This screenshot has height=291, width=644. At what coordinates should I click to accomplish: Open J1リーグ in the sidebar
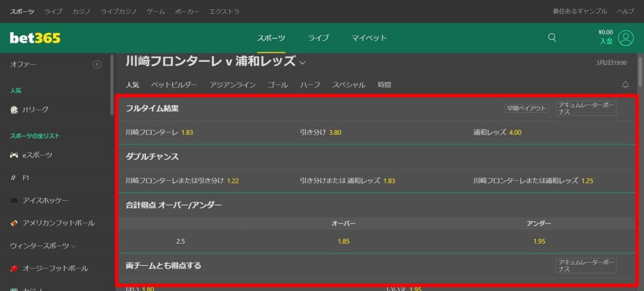(x=35, y=110)
